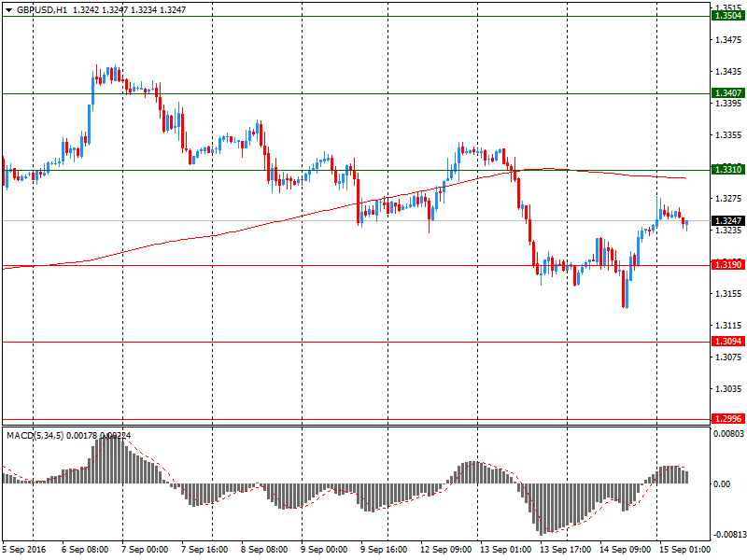Screen dimensions: 747x560
Task: Select the 1.3075 price scale value
Action: [728, 357]
